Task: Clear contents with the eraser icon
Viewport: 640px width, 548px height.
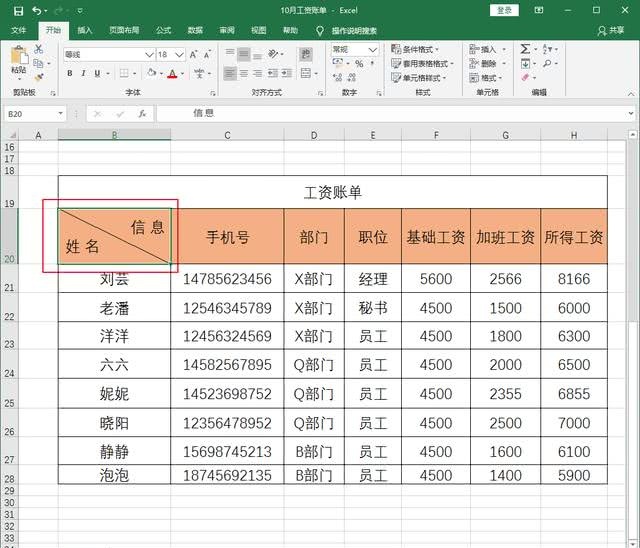Action: 525,78
